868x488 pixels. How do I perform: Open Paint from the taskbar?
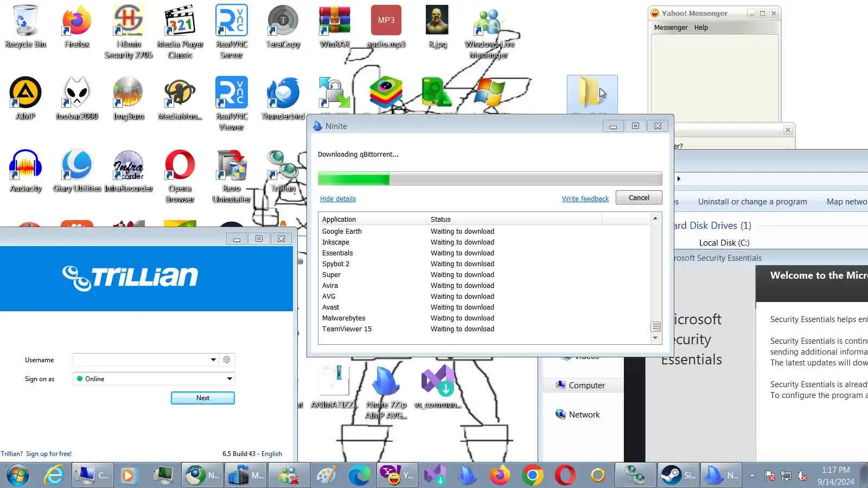coord(326,476)
